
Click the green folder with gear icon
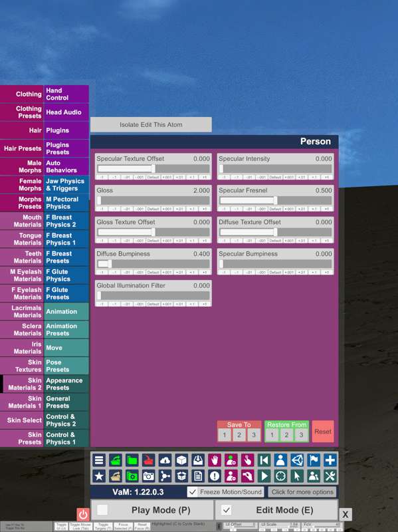pos(132,476)
